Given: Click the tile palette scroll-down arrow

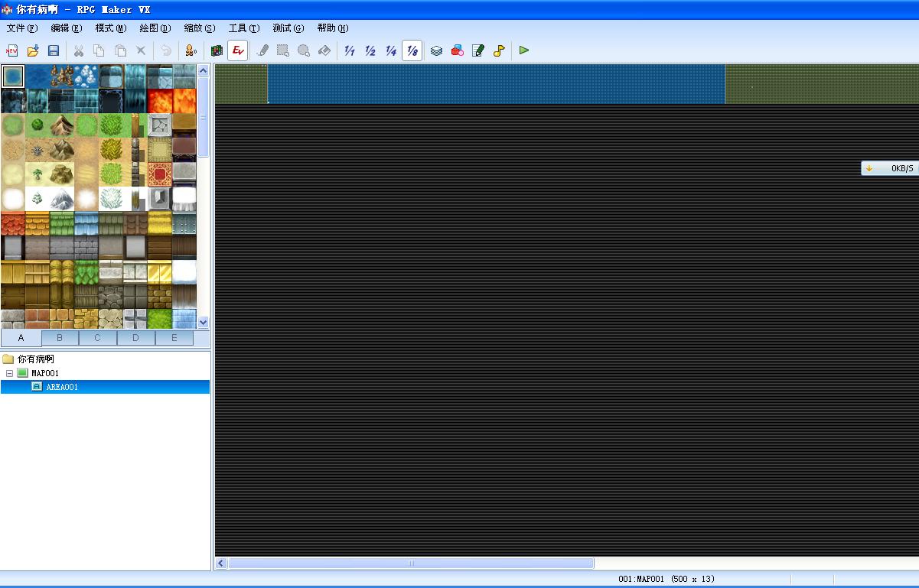Looking at the screenshot, I should point(204,322).
